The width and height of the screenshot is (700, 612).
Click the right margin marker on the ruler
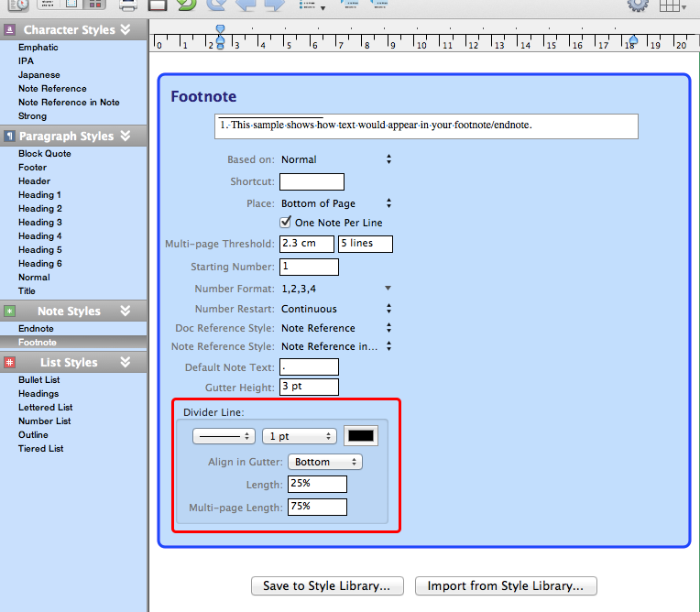click(630, 41)
